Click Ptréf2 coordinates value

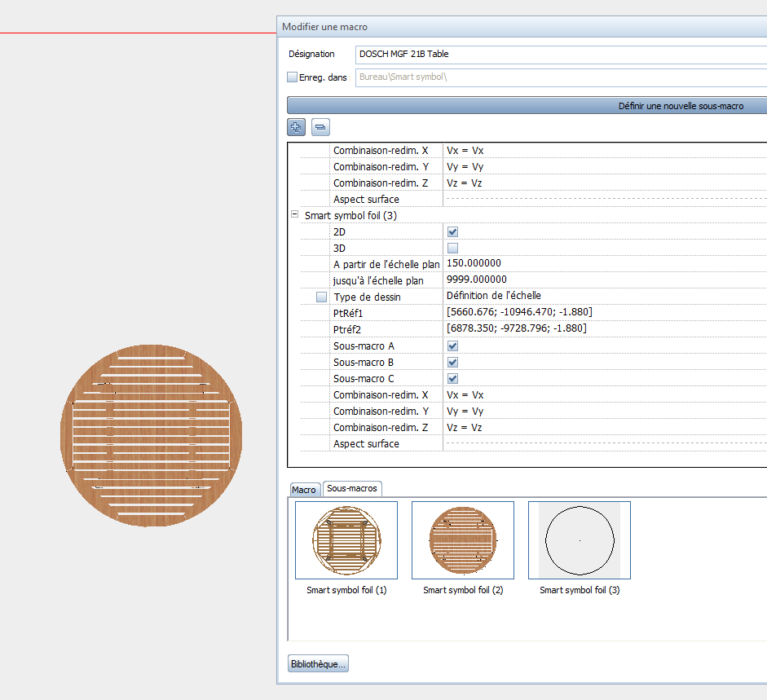(x=516, y=328)
